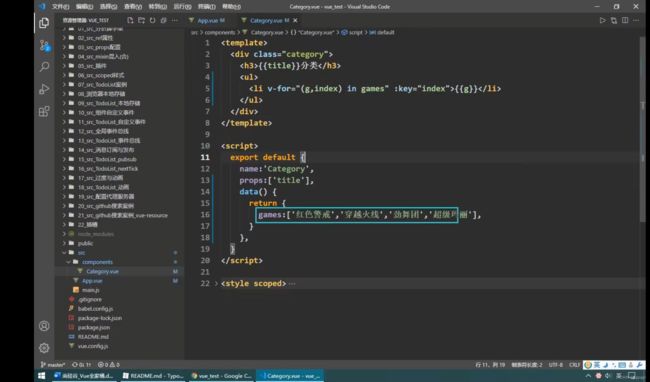Image resolution: width=650 pixels, height=382 pixels.
Task: Open the 帮助(H) menu
Action: pos(231,7)
